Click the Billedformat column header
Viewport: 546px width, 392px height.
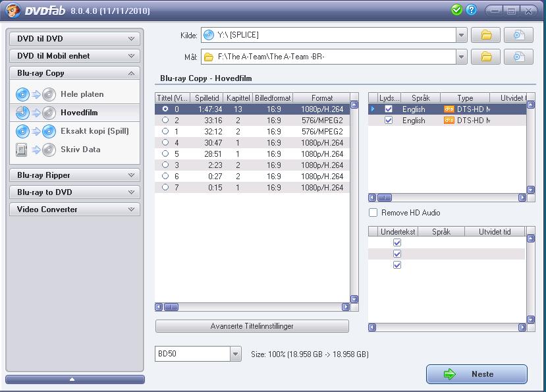[273, 98]
